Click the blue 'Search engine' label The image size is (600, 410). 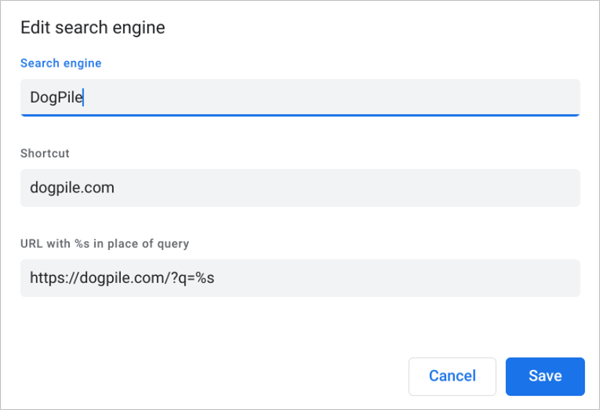tap(62, 63)
